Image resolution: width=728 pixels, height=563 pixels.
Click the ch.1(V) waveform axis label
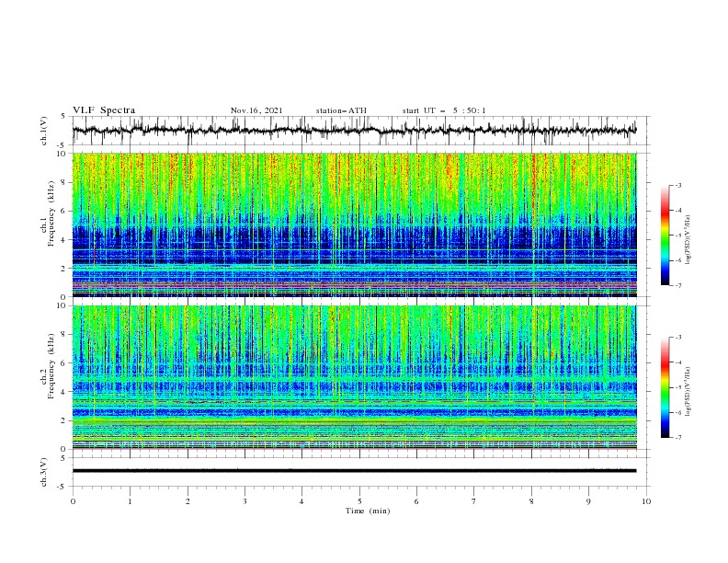tap(44, 131)
